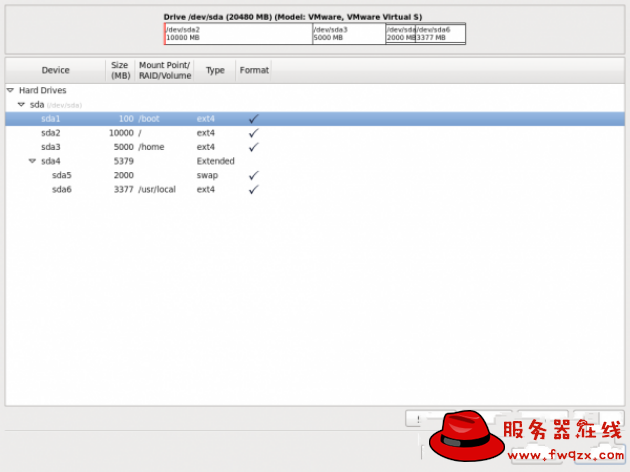The height and width of the screenshot is (472, 630).
Task: Collapse the sda drive node
Action: (x=21, y=104)
